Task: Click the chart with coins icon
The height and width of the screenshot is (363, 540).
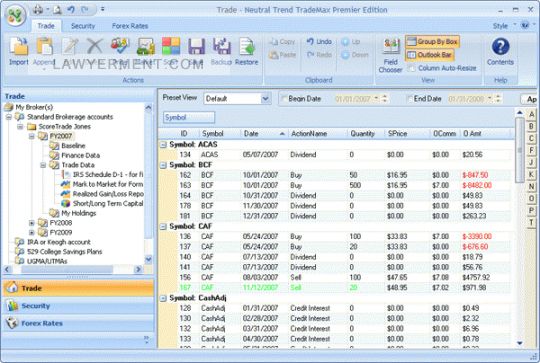Action: (x=146, y=46)
